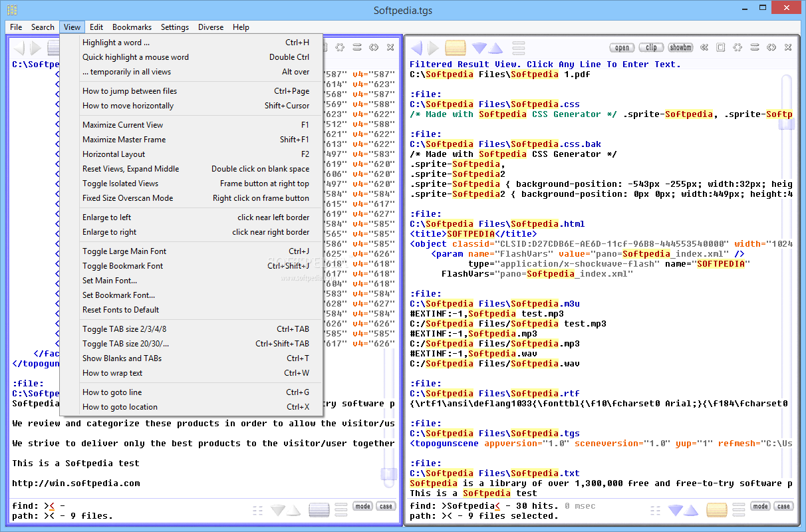Click the showbm button in right view
This screenshot has width=806, height=532.
tap(680, 47)
